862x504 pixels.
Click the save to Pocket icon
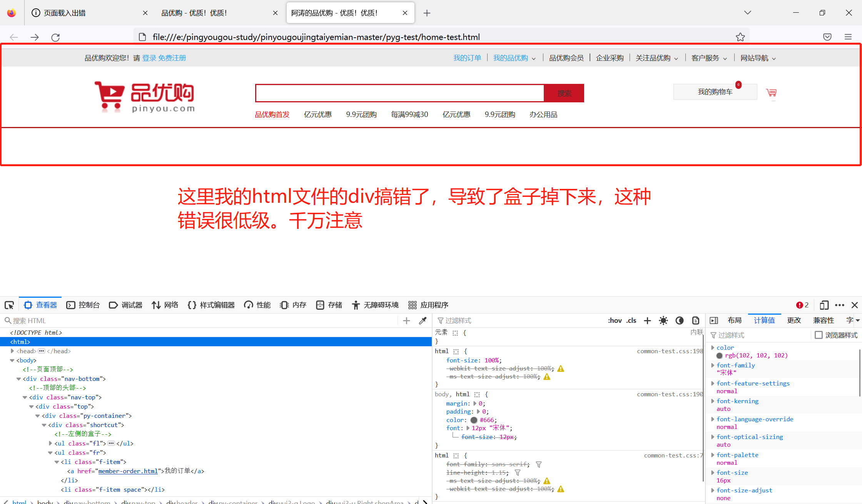coord(827,37)
